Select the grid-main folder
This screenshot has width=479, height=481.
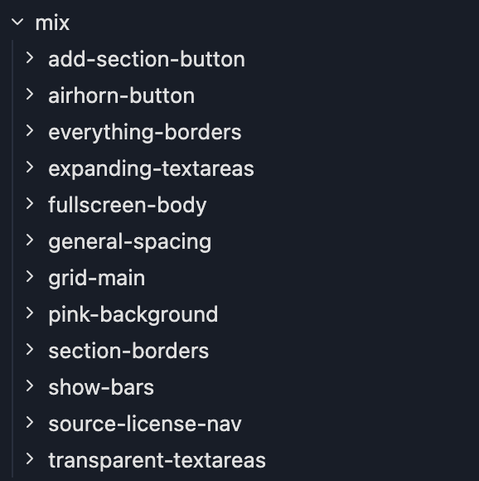(x=97, y=278)
